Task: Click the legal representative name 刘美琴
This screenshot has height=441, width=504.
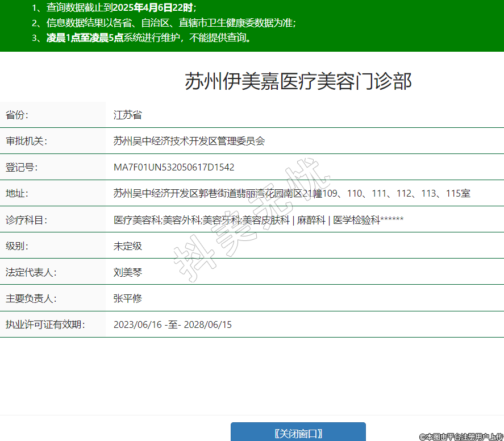Action: [x=127, y=272]
